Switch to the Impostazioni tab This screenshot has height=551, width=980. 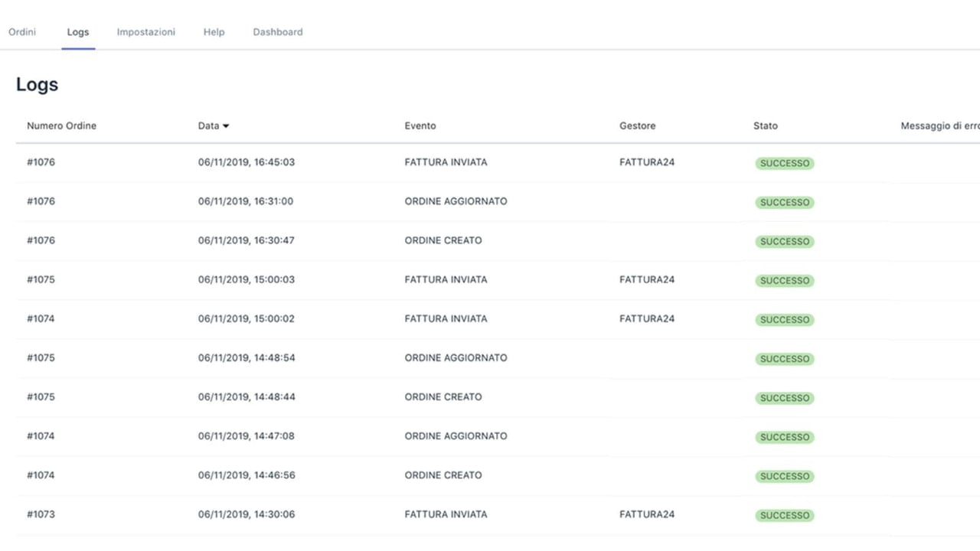[146, 32]
